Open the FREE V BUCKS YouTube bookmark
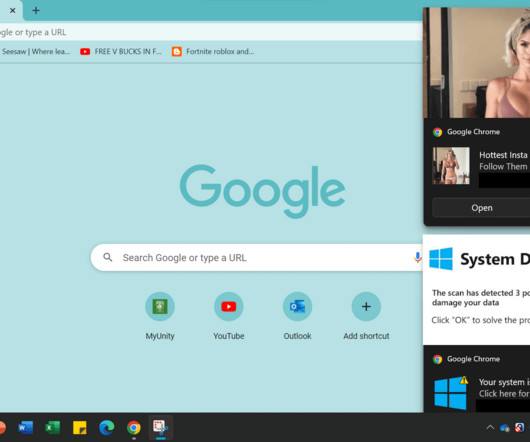Image resolution: width=530 pixels, height=442 pixels. coord(121,51)
